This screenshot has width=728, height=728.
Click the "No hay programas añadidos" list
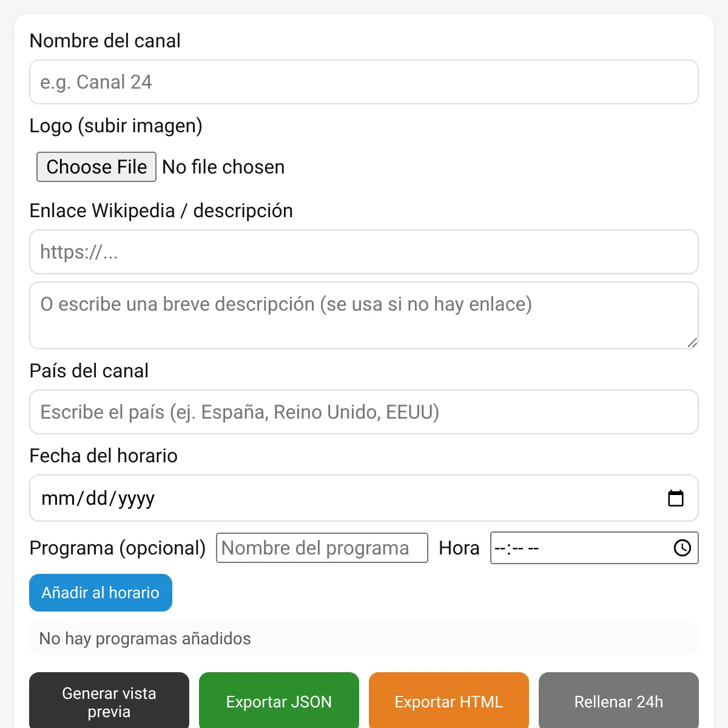364,639
